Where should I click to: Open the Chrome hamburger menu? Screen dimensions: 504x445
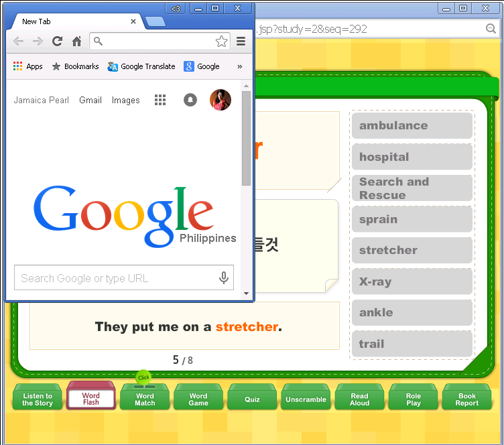tap(241, 41)
